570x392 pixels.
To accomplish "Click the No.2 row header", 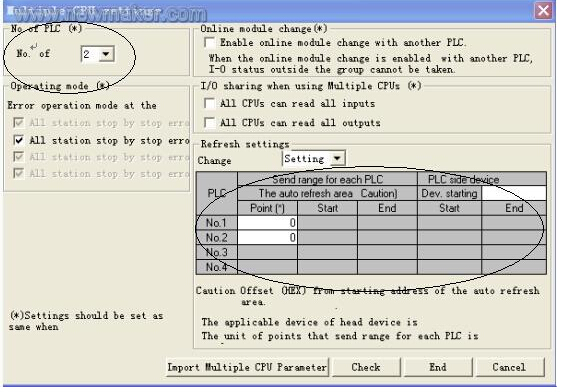I will pos(217,237).
